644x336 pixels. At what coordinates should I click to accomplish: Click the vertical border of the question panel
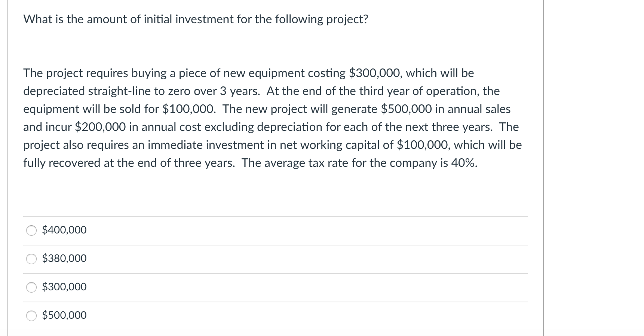click(543, 168)
